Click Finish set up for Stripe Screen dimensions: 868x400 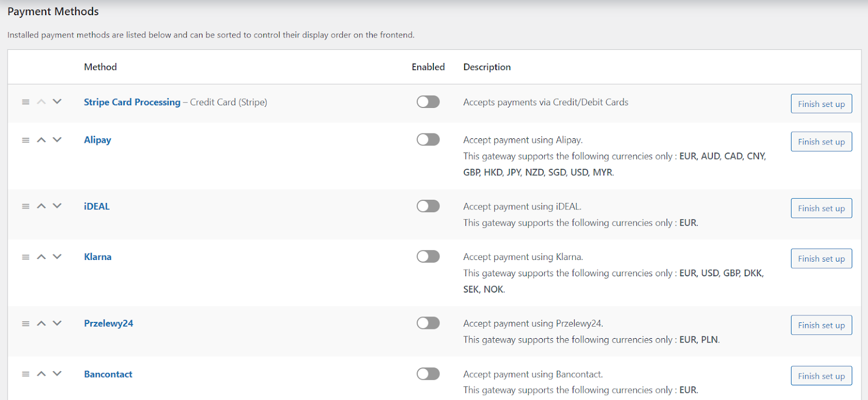(821, 104)
